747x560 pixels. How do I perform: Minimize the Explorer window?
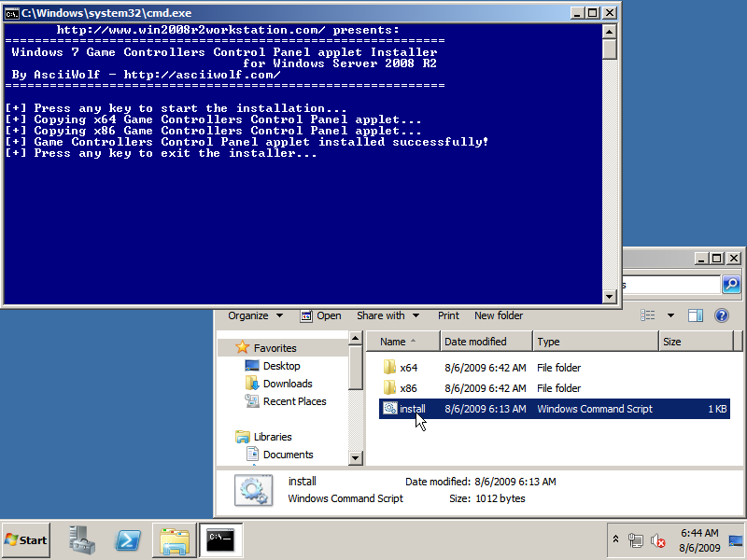[700, 259]
